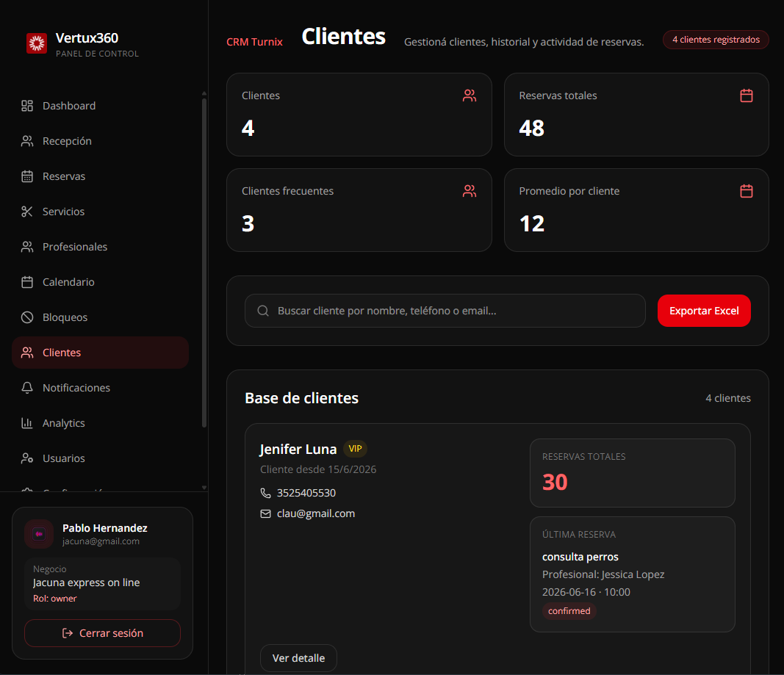The image size is (784, 675).
Task: Click the 'Jacuna express on line' business name
Action: (x=86, y=582)
